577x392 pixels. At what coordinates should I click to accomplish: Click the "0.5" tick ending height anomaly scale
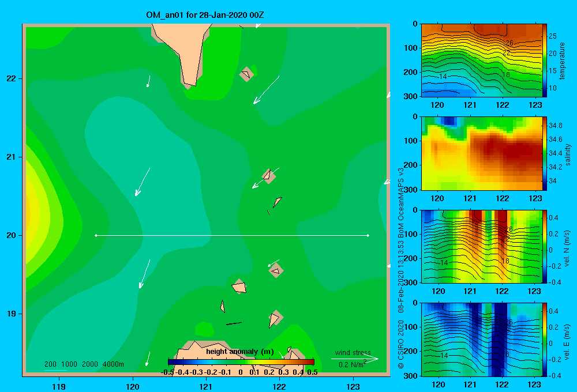point(312,372)
